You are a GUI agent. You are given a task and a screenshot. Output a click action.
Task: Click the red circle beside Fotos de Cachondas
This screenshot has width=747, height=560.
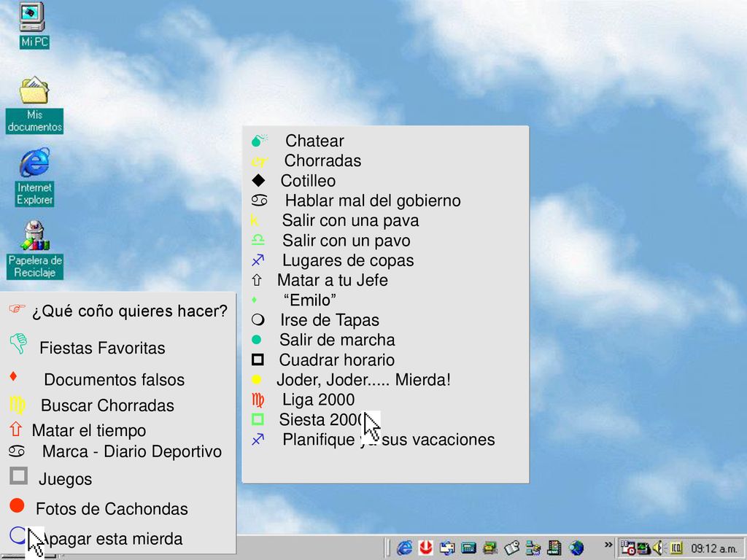[x=17, y=506]
